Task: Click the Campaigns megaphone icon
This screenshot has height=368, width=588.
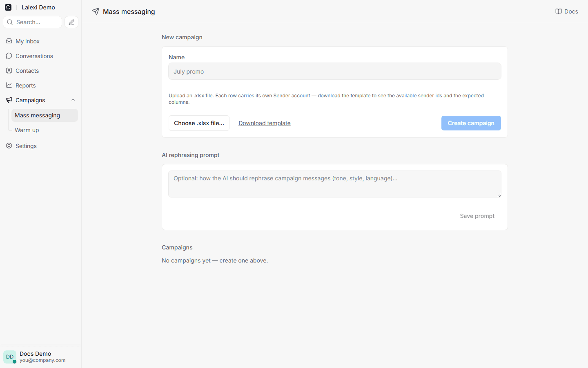Action: point(9,100)
